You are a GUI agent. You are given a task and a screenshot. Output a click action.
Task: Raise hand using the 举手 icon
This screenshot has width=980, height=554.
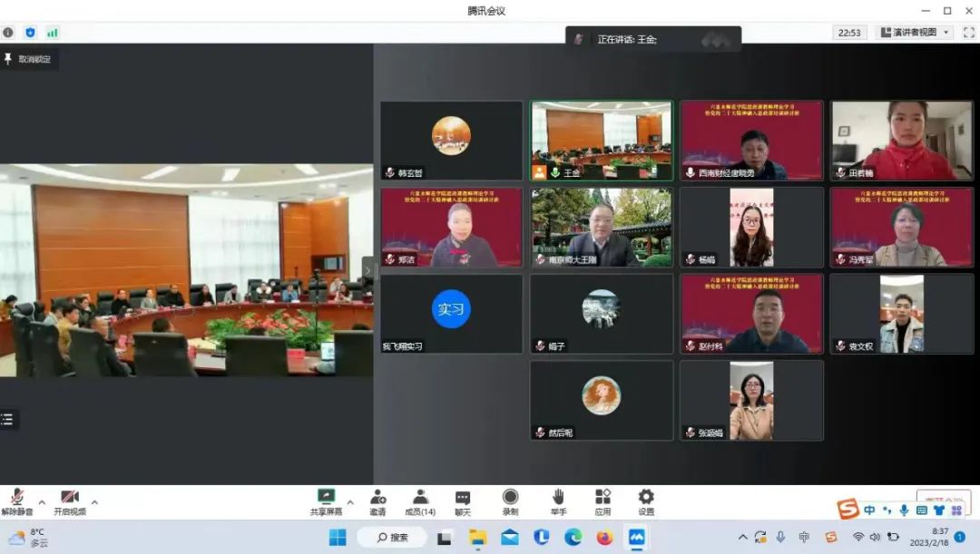point(558,499)
